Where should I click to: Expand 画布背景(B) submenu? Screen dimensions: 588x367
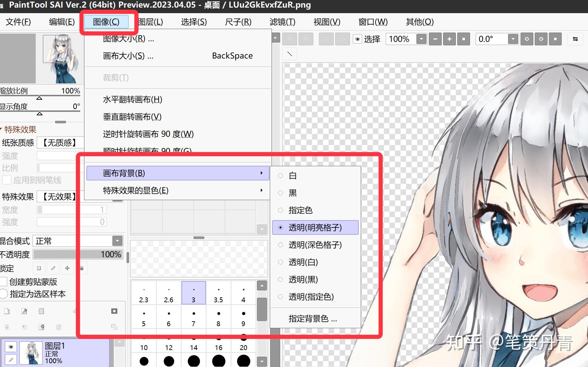[178, 173]
